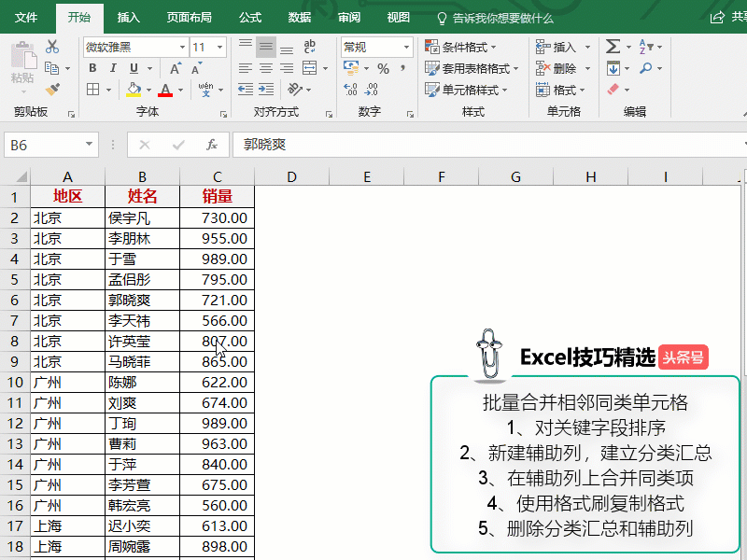Align text to the left
747x560 pixels.
click(x=246, y=68)
